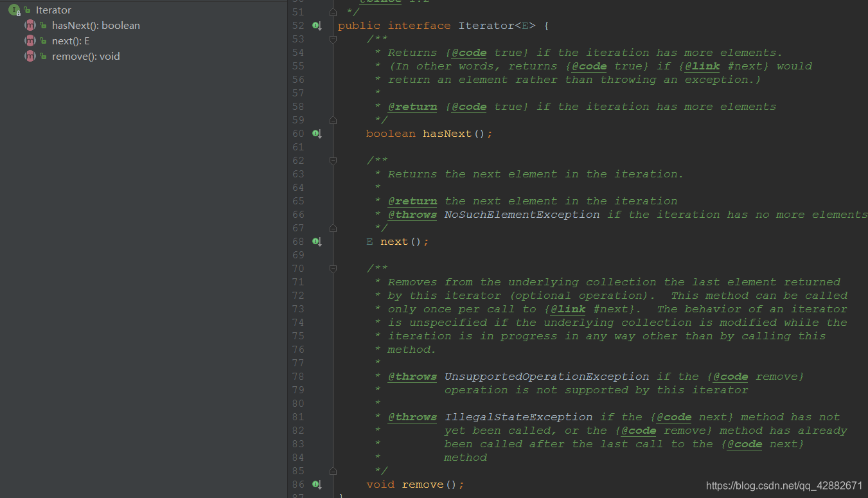Click implemented-method gutter marker on line 68
The height and width of the screenshot is (498, 868).
point(316,242)
